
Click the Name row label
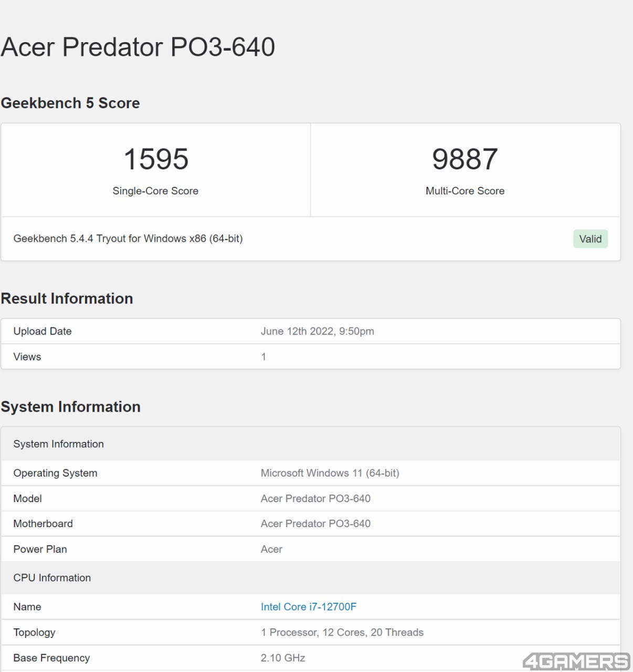[x=27, y=607]
